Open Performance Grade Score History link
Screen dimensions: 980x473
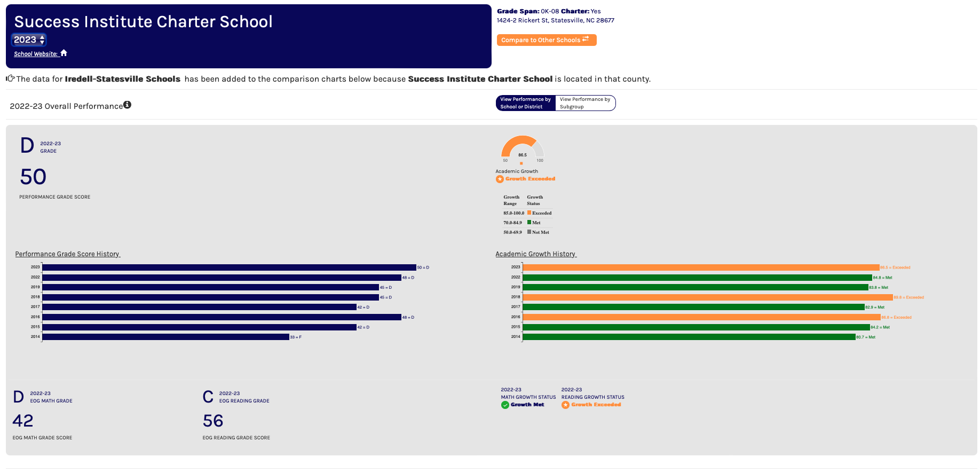tap(68, 254)
